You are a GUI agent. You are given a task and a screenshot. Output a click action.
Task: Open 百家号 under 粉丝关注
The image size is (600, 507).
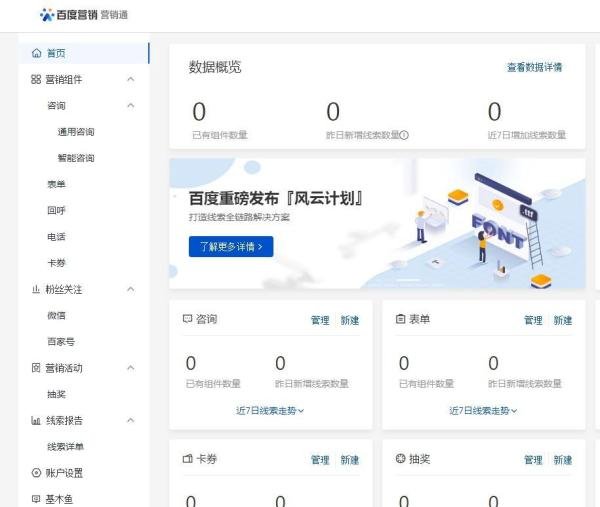pyautogui.click(x=61, y=341)
